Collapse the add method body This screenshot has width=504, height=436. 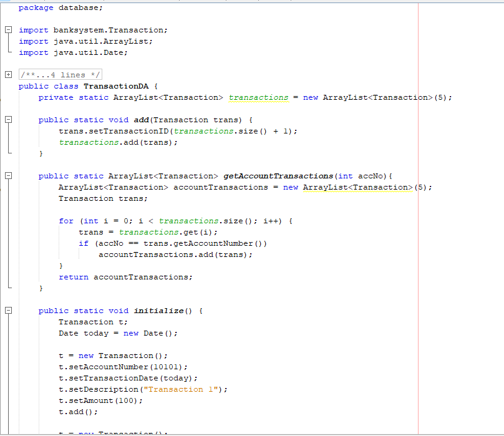[7, 119]
